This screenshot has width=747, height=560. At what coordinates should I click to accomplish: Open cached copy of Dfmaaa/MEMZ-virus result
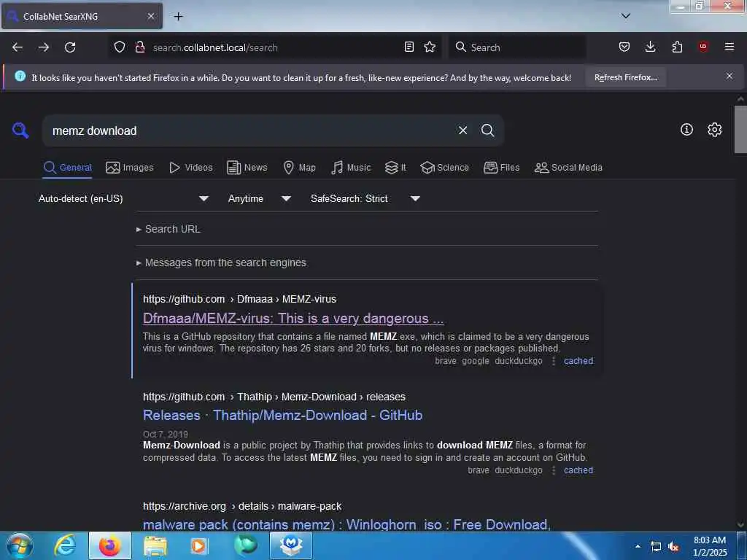click(x=578, y=361)
